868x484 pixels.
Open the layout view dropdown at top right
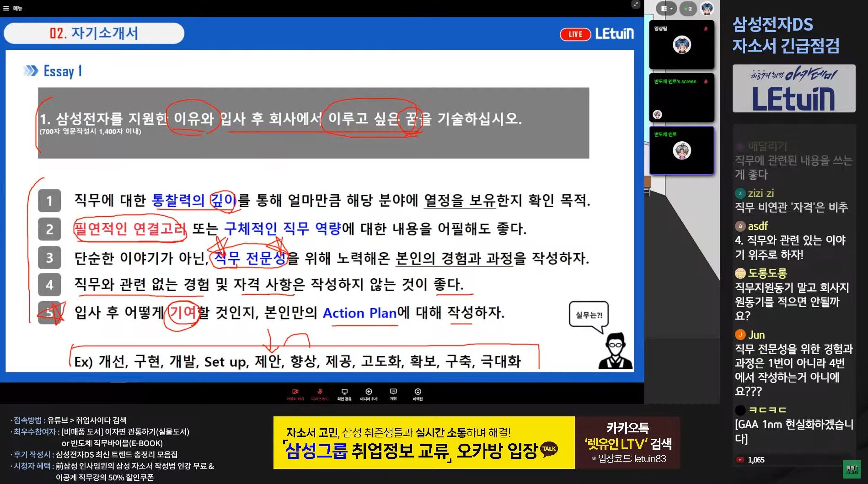pyautogui.click(x=666, y=8)
